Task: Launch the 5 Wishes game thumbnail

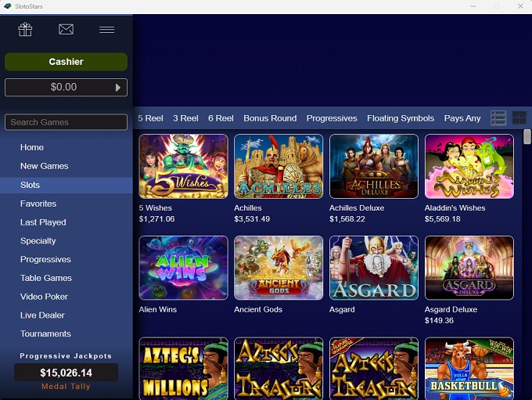Action: [x=183, y=167]
